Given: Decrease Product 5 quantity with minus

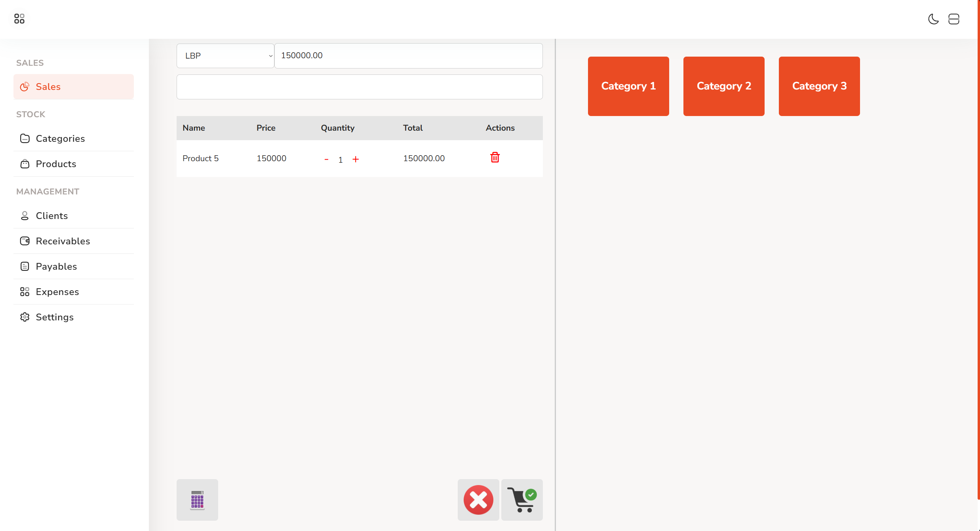Looking at the screenshot, I should click(326, 159).
